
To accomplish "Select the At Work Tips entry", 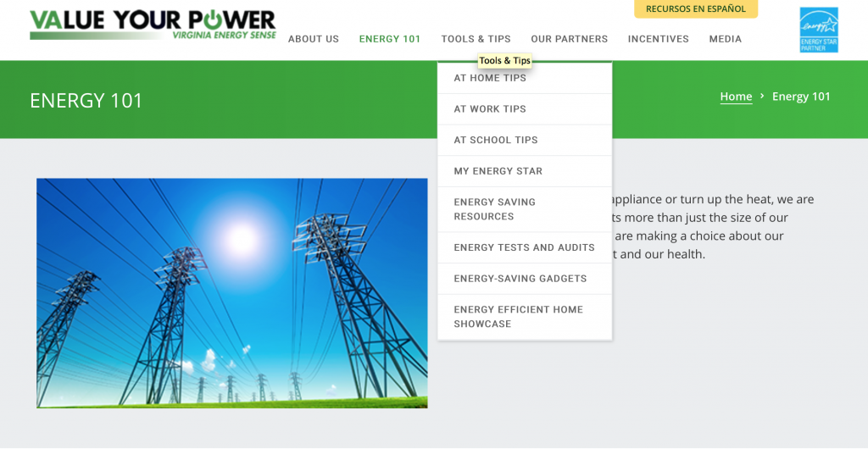I will pyautogui.click(x=490, y=109).
